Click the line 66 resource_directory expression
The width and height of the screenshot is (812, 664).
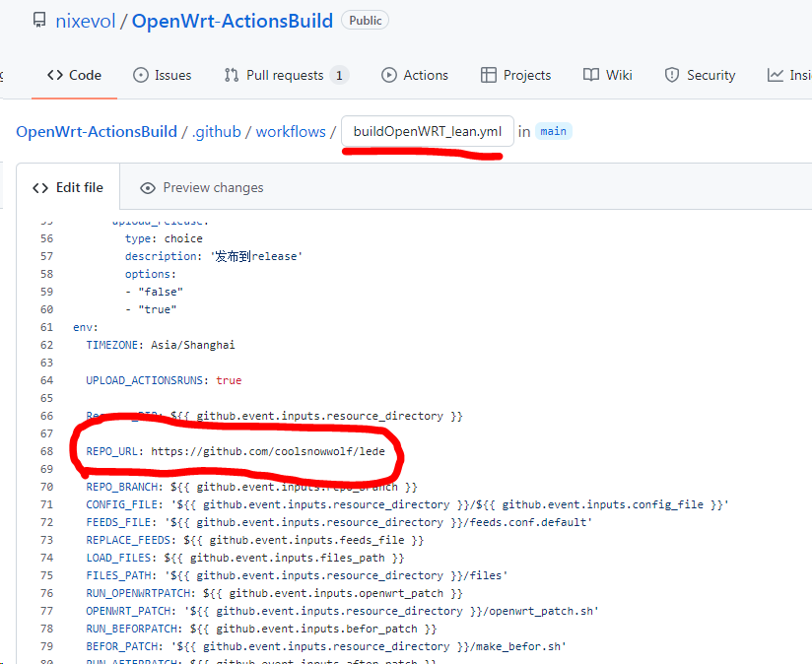pyautogui.click(x=316, y=416)
